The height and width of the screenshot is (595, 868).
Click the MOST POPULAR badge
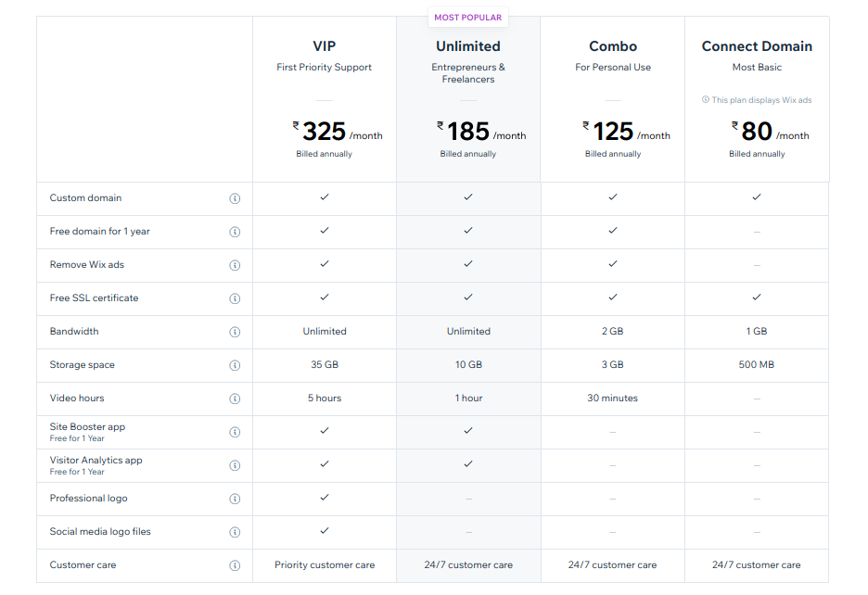(x=467, y=17)
